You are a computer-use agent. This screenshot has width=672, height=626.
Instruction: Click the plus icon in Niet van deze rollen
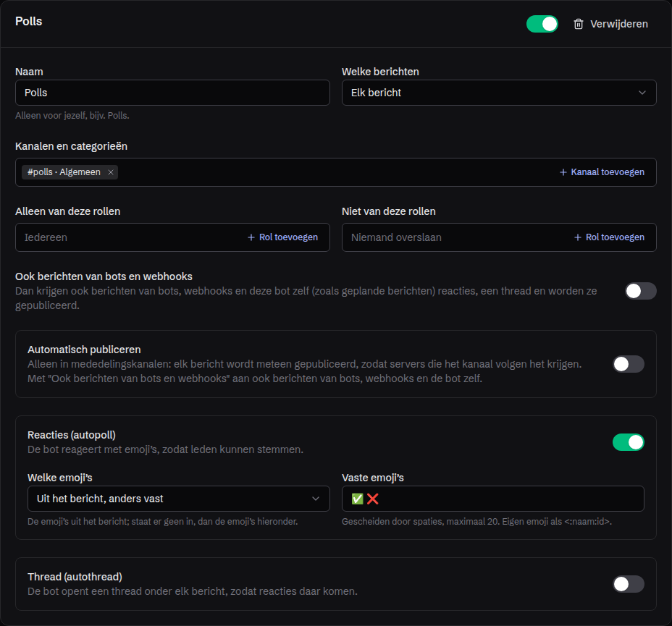click(x=578, y=237)
